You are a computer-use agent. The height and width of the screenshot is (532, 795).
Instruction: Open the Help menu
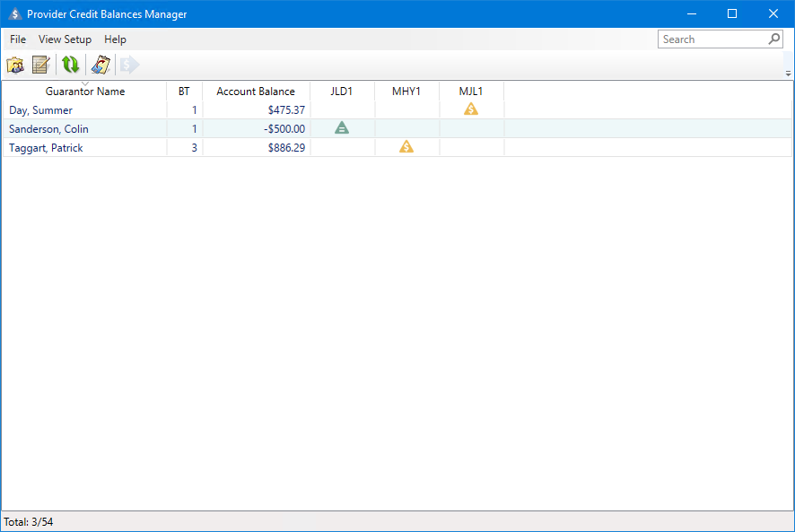(115, 39)
